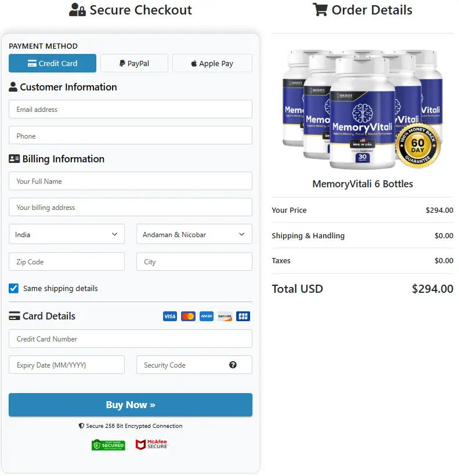Click the MemoryVitali bottles product image

click(x=354, y=110)
